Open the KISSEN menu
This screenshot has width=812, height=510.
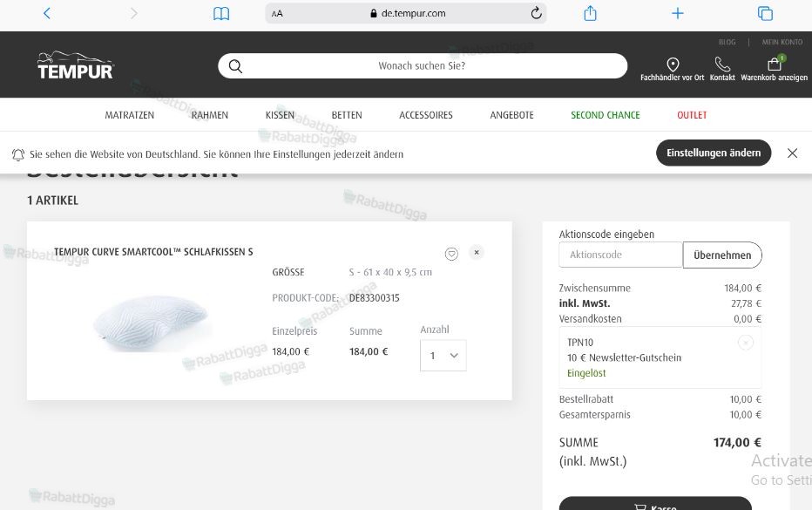tap(280, 115)
